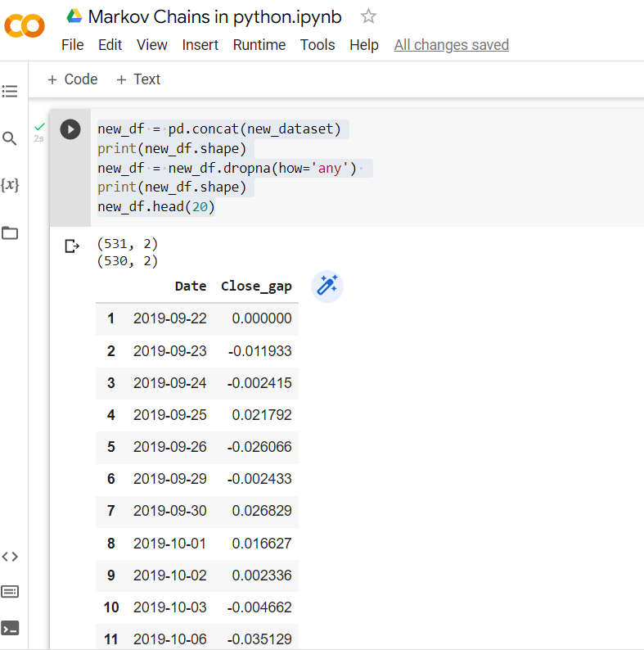Open the search sidebar icon
This screenshot has height=650, width=644.
pyautogui.click(x=10, y=139)
